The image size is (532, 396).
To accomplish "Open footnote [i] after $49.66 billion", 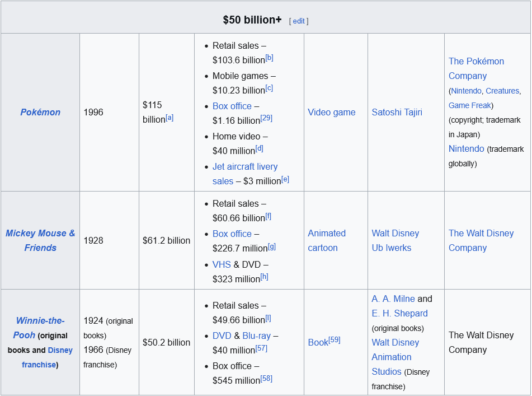I will click(268, 318).
